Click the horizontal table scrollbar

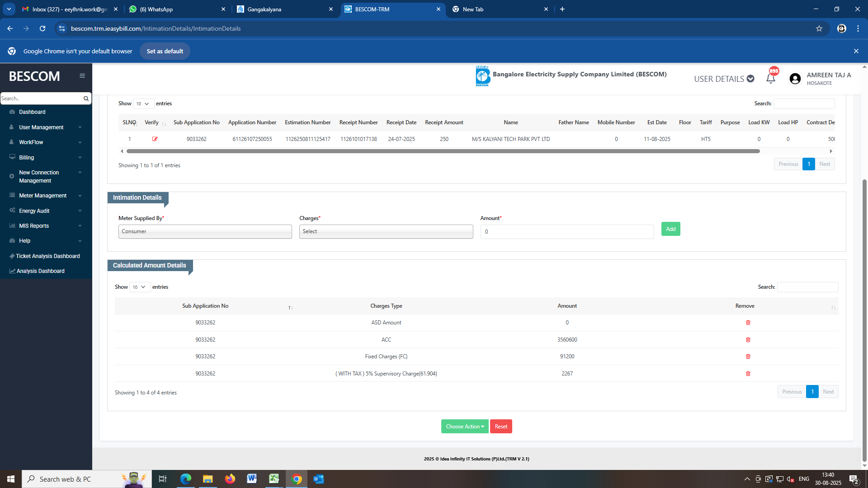pyautogui.click(x=443, y=151)
